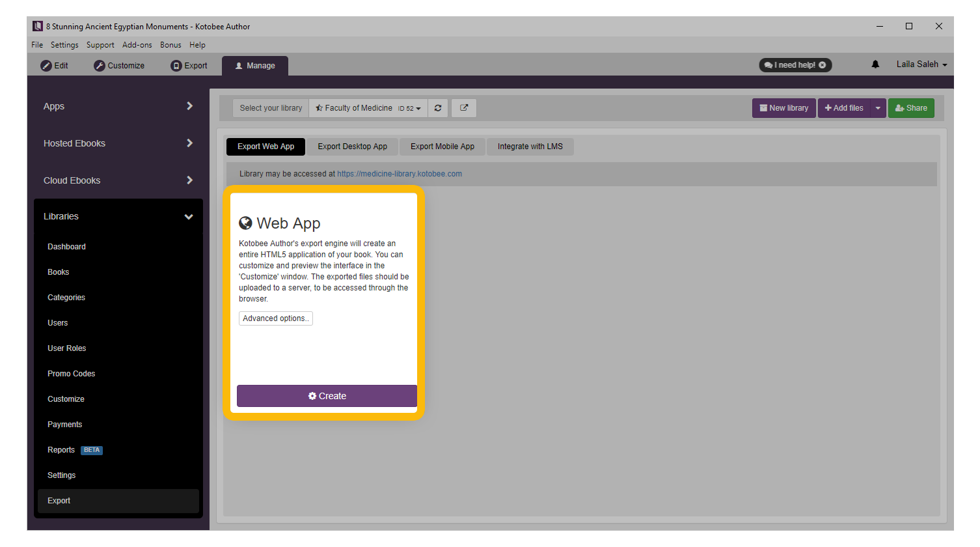Switch to Export Desktop App tab
This screenshot has width=980, height=547.
pyautogui.click(x=353, y=147)
